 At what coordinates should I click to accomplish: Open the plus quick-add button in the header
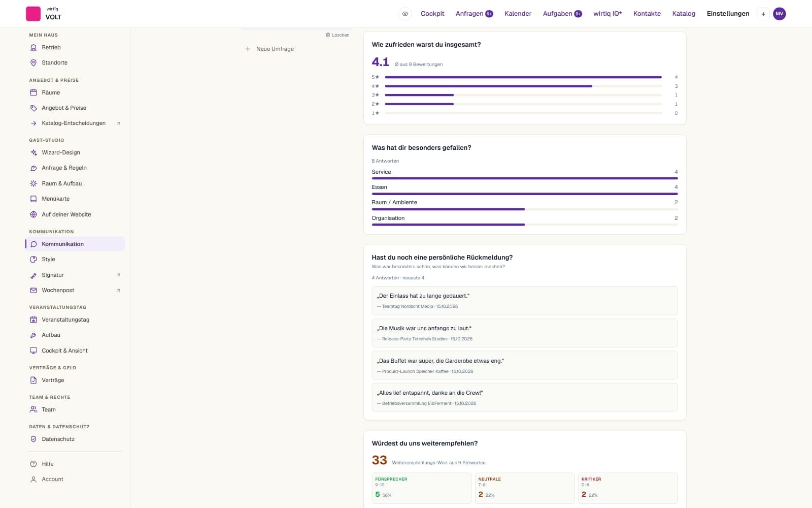(x=763, y=14)
